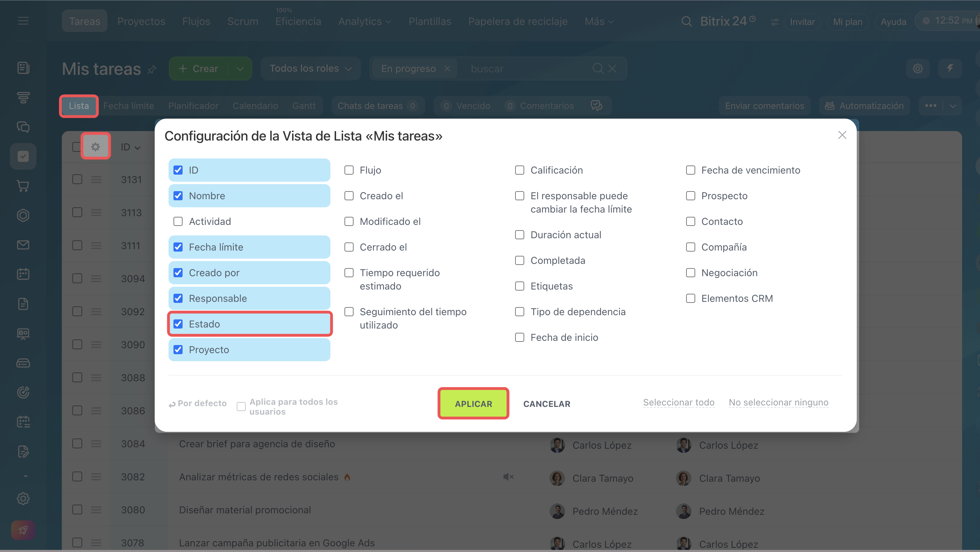This screenshot has width=980, height=552.
Task: Open the hamburger menu icon
Action: coord(23,21)
